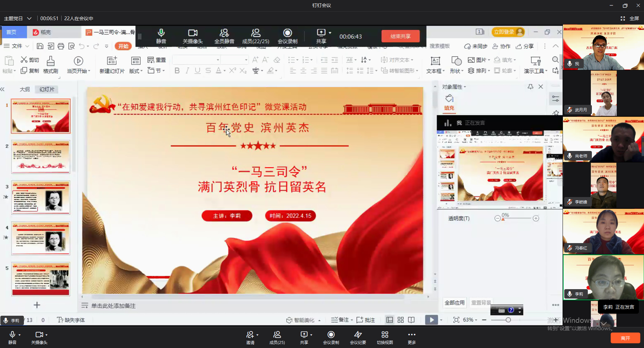This screenshot has width=644, height=348.
Task: Click the red end sharing button
Action: click(400, 36)
